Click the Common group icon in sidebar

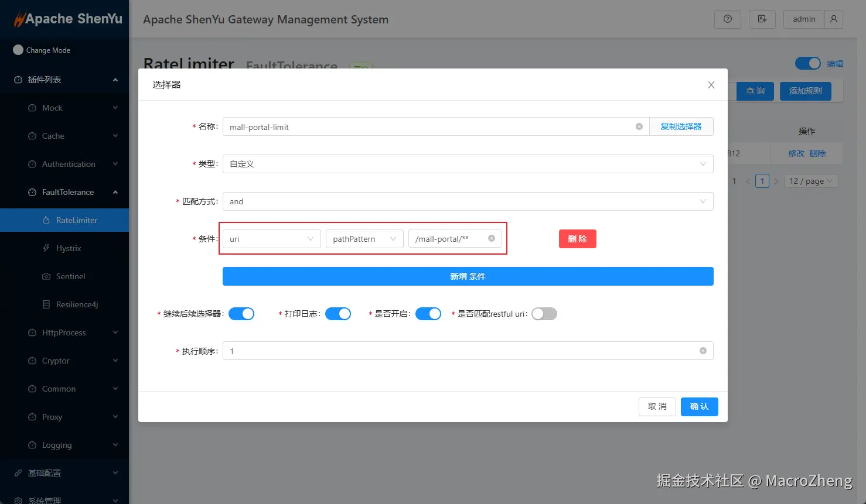(32, 389)
